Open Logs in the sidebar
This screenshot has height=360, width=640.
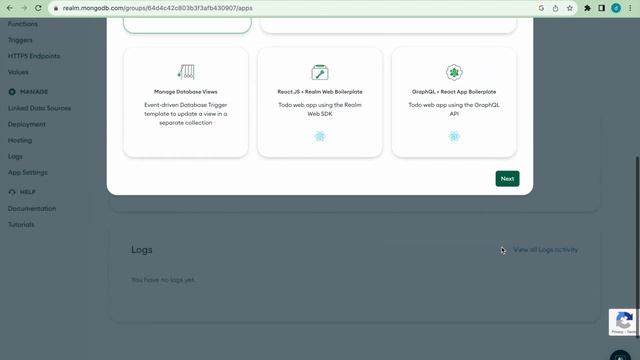15,156
